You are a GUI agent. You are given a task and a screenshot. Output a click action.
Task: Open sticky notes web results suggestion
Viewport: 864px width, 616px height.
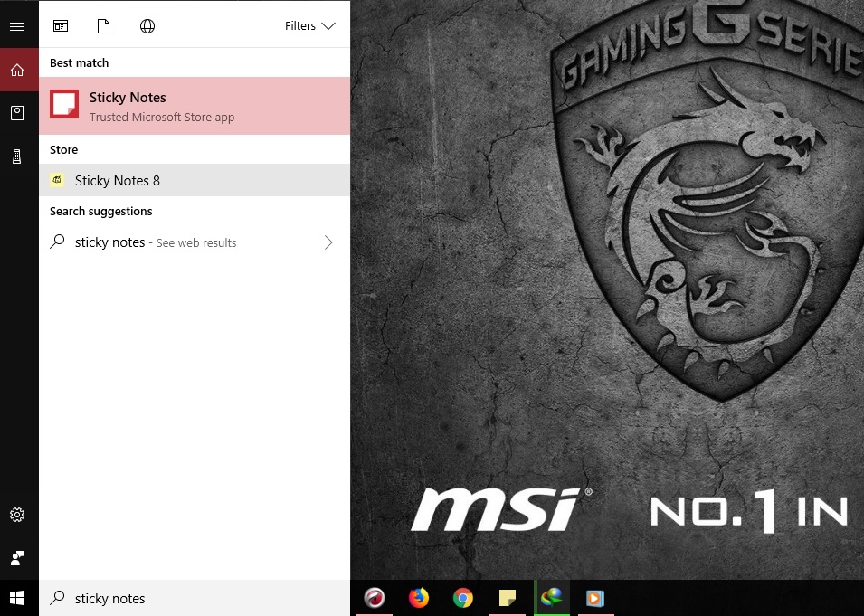195,242
